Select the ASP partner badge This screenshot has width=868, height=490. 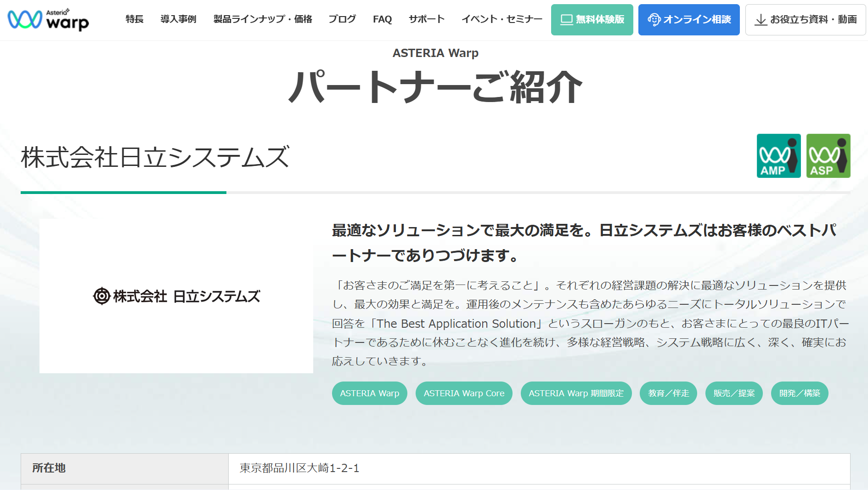828,156
